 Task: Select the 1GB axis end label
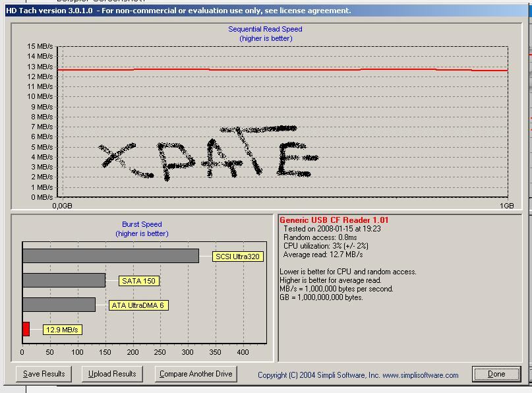(x=506, y=206)
